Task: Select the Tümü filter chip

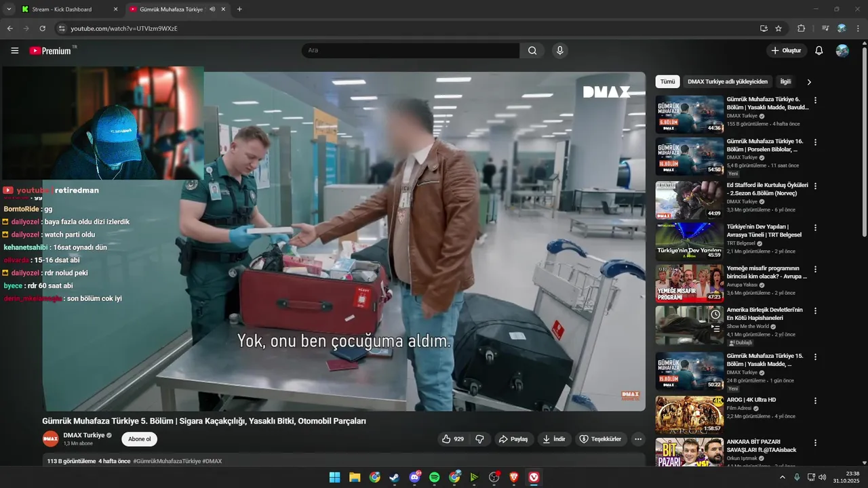Action: tap(668, 81)
